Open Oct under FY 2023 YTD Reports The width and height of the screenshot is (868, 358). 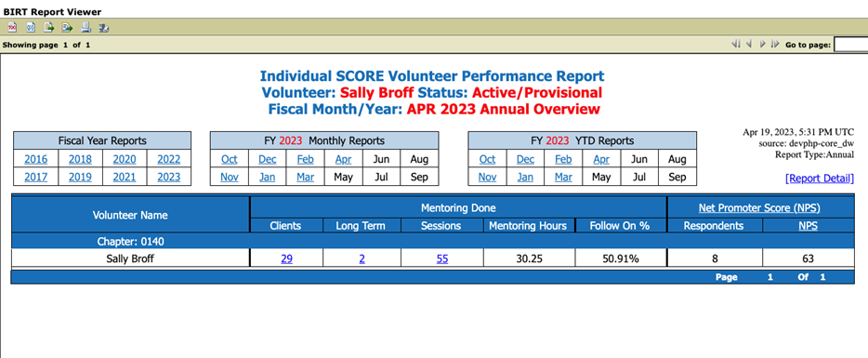click(x=487, y=160)
